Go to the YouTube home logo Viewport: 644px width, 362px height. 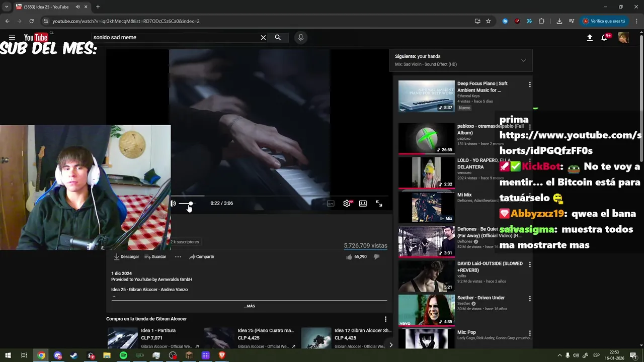coord(36,37)
